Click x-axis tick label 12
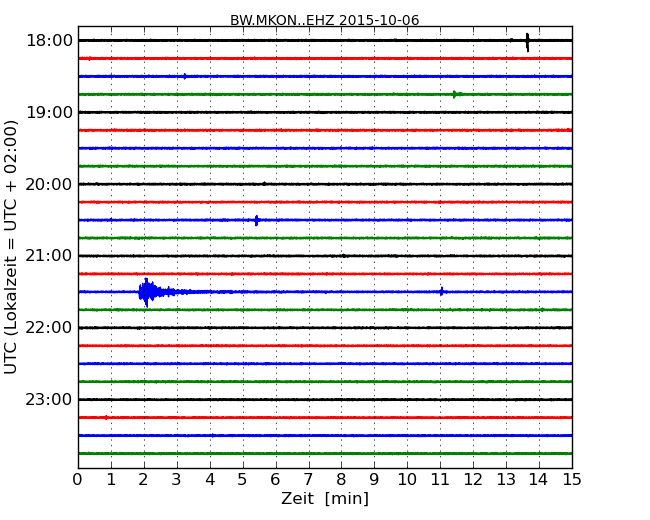Screen dimensions: 650x520 tap(473, 479)
